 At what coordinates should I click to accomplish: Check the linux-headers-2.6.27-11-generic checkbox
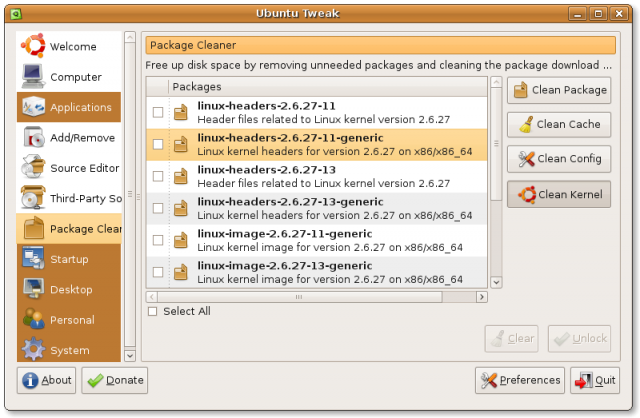(158, 144)
